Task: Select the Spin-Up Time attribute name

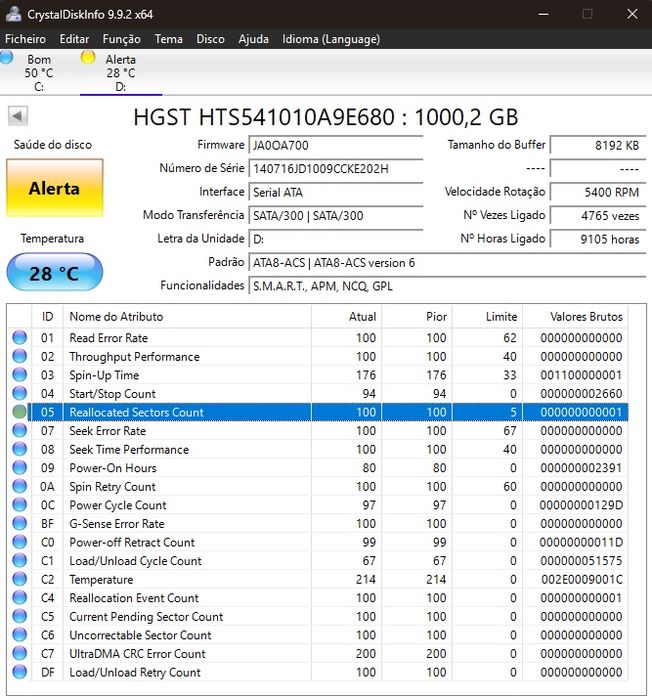Action: coord(104,375)
